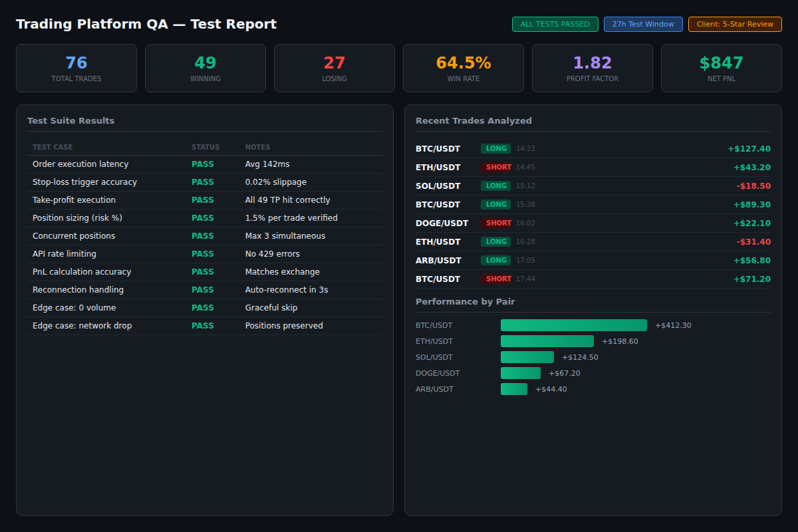The width and height of the screenshot is (798, 532).
Task: Click the 1.5% per trade verified note
Action: [291, 218]
